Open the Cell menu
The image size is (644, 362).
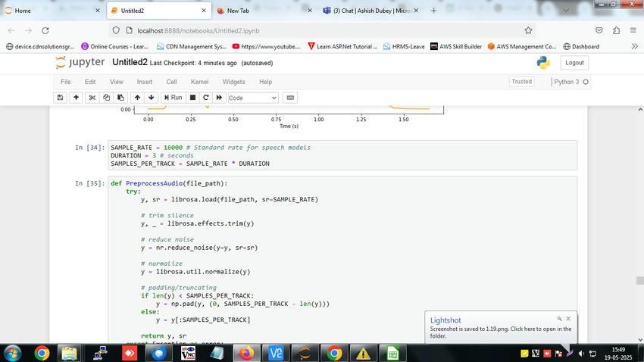(x=171, y=82)
